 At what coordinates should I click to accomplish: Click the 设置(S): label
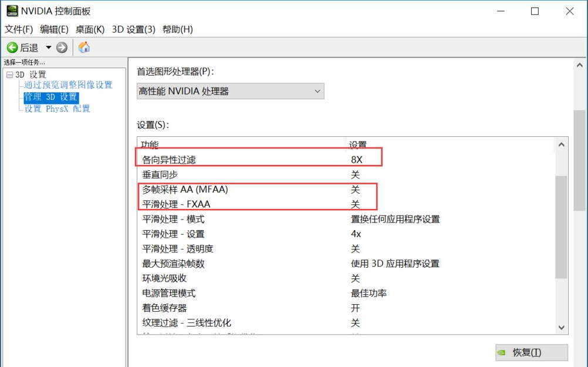point(153,125)
